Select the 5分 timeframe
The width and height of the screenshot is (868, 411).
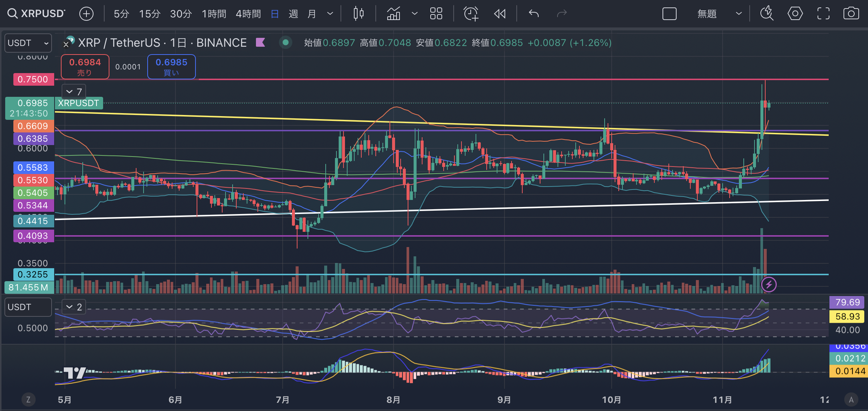(x=121, y=14)
